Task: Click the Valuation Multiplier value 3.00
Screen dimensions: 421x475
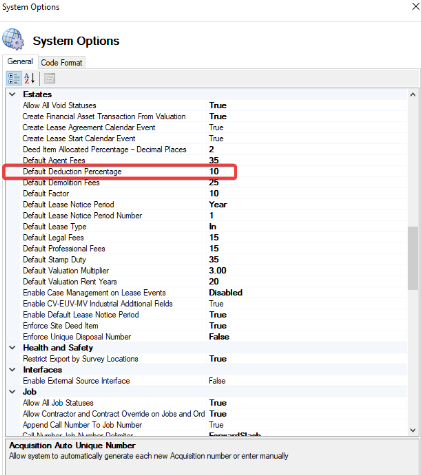Action: coord(218,270)
